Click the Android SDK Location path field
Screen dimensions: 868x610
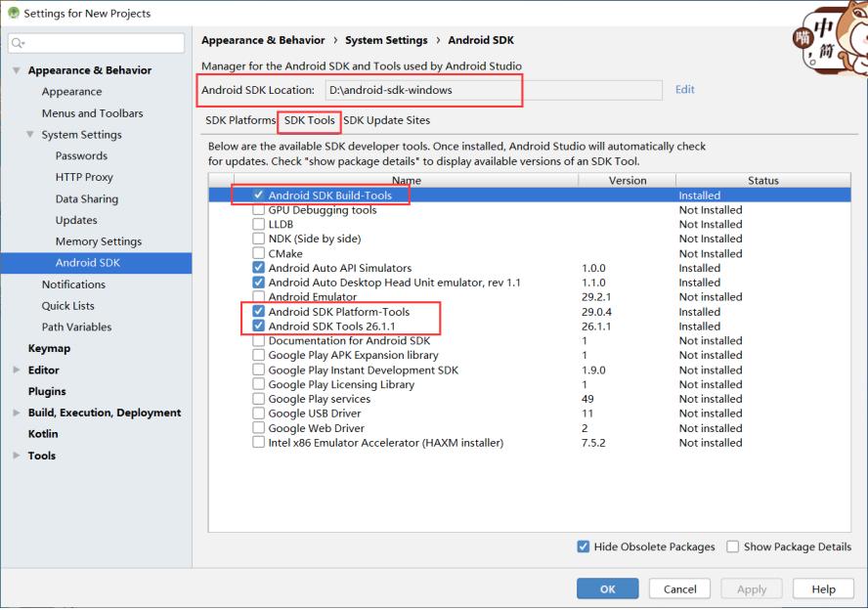(494, 90)
